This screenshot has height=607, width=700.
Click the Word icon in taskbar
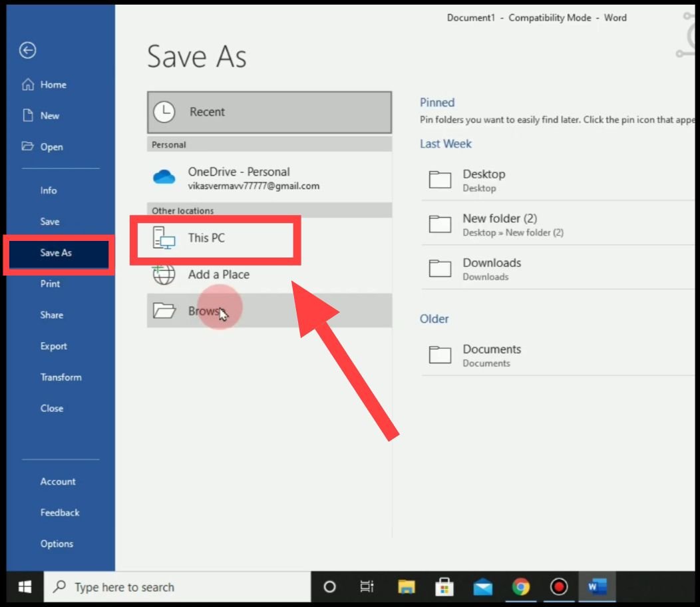[x=598, y=586]
